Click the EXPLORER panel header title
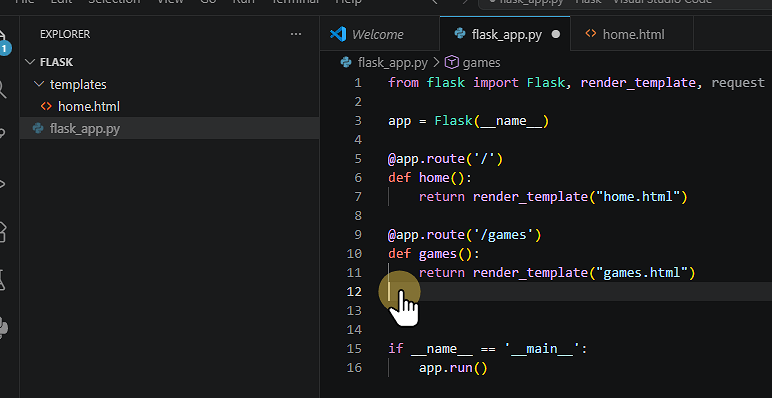The image size is (772, 398). tap(65, 34)
